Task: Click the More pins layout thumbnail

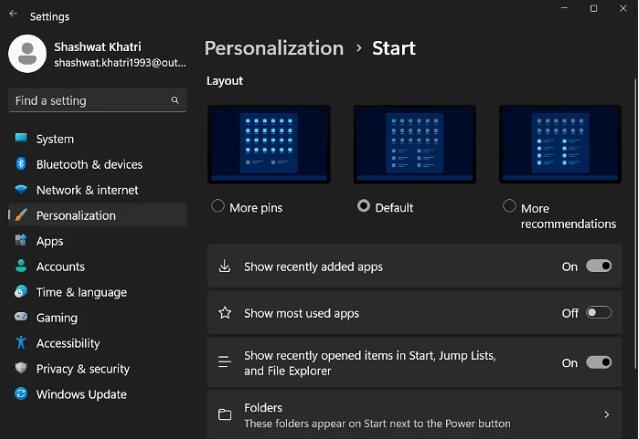Action: pos(269,144)
